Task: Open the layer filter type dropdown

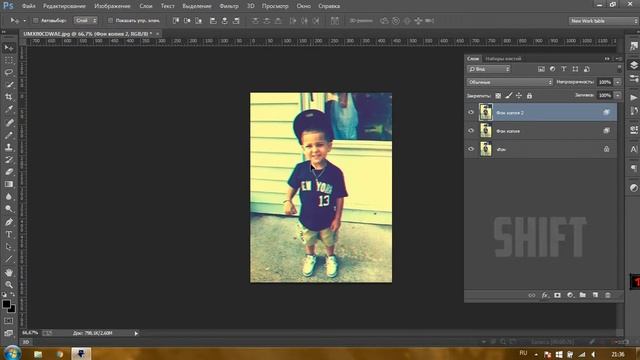Action: point(489,69)
